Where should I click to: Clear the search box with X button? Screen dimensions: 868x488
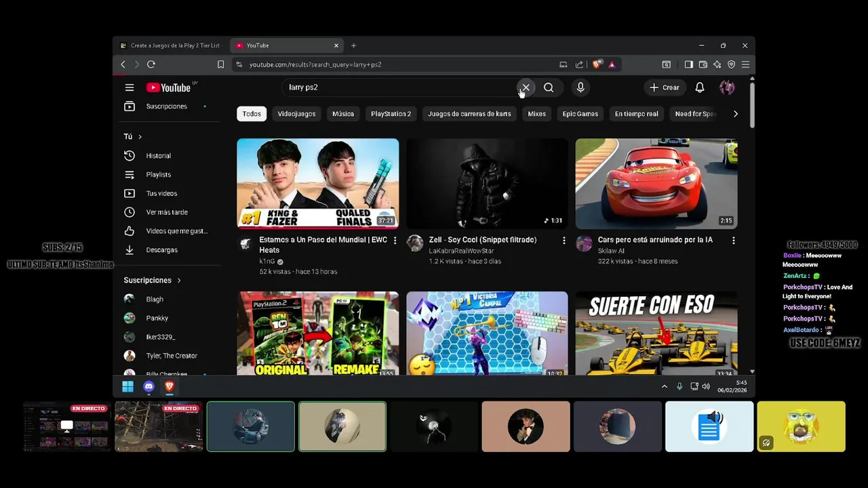click(x=526, y=87)
